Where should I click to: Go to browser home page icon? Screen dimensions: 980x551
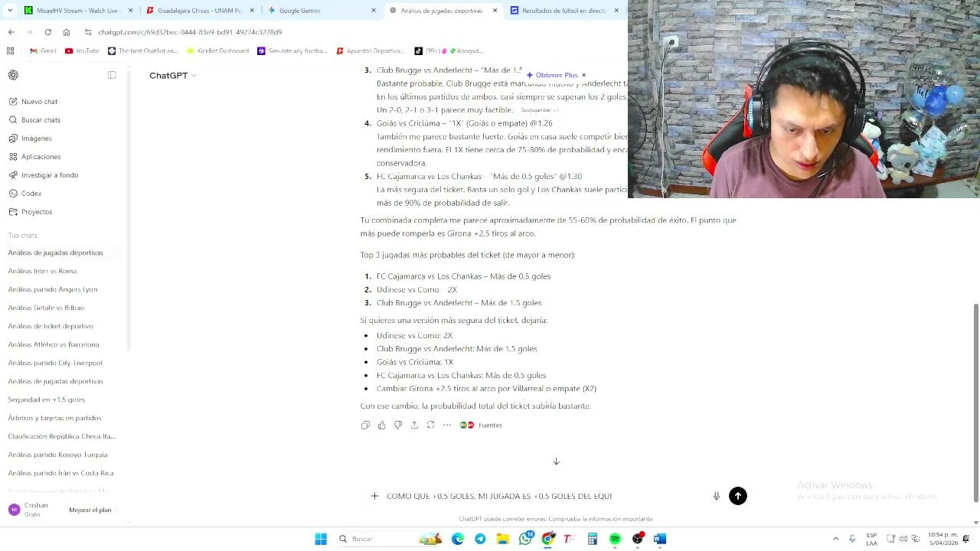pyautogui.click(x=67, y=32)
